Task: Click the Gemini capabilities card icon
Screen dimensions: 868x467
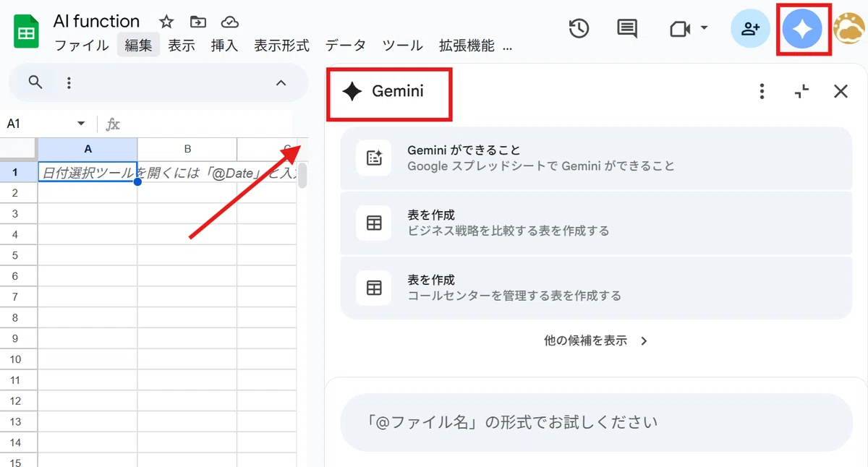Action: pyautogui.click(x=374, y=158)
